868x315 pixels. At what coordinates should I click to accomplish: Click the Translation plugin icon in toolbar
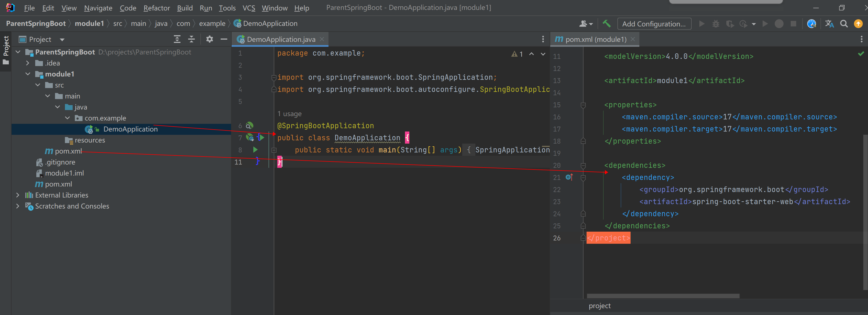click(x=829, y=24)
